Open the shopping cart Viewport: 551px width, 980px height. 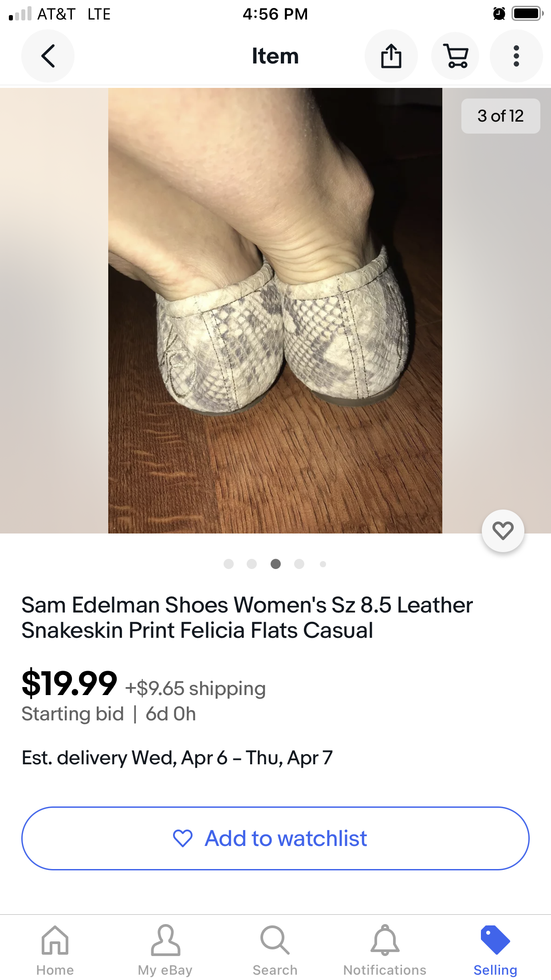coord(455,56)
